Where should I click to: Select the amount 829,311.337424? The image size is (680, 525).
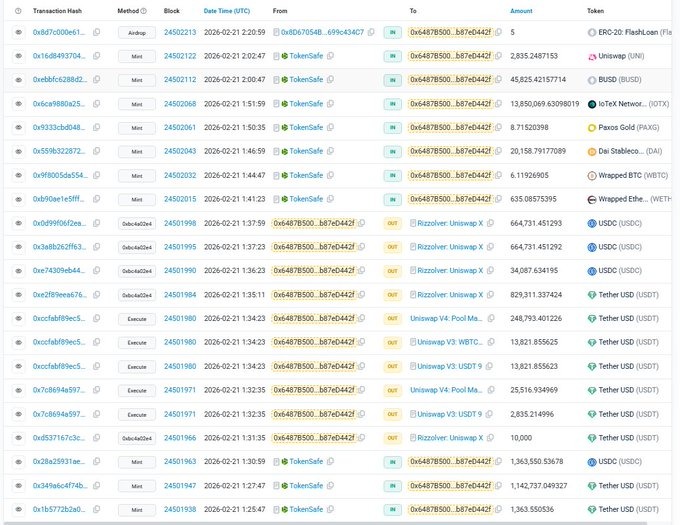(x=536, y=295)
